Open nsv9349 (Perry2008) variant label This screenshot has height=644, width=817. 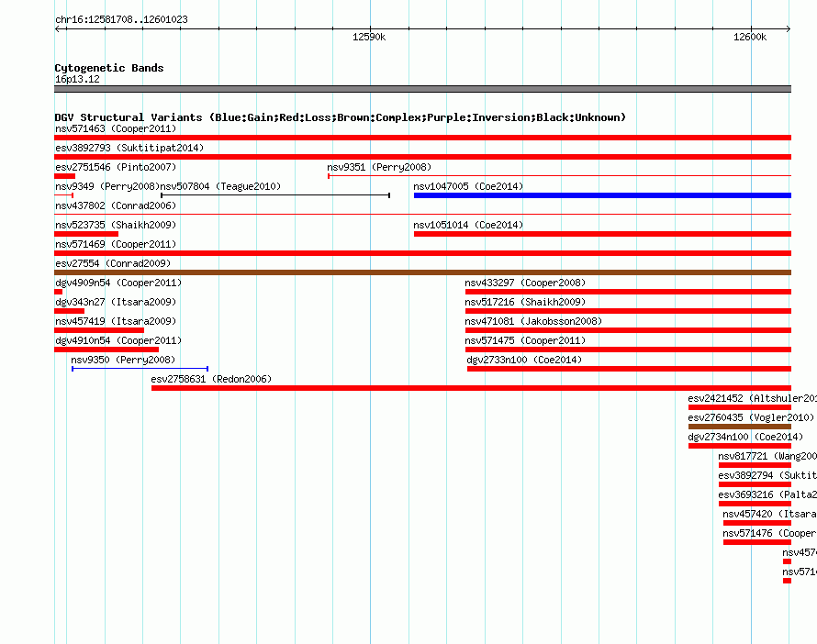(x=107, y=186)
